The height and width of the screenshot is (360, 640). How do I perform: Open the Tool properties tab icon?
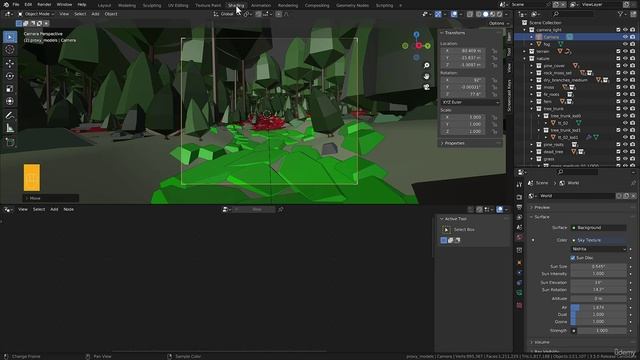tap(519, 185)
